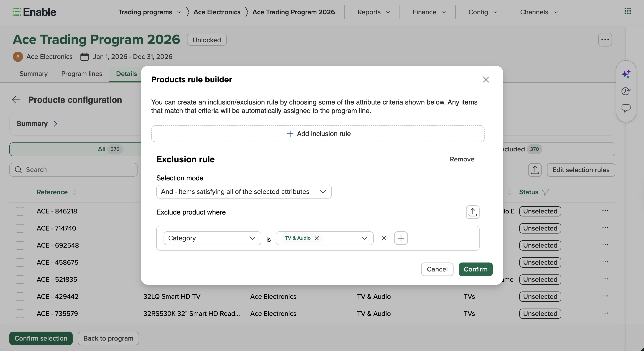Expand the Trading programs menu
644x351 pixels.
[x=150, y=12]
